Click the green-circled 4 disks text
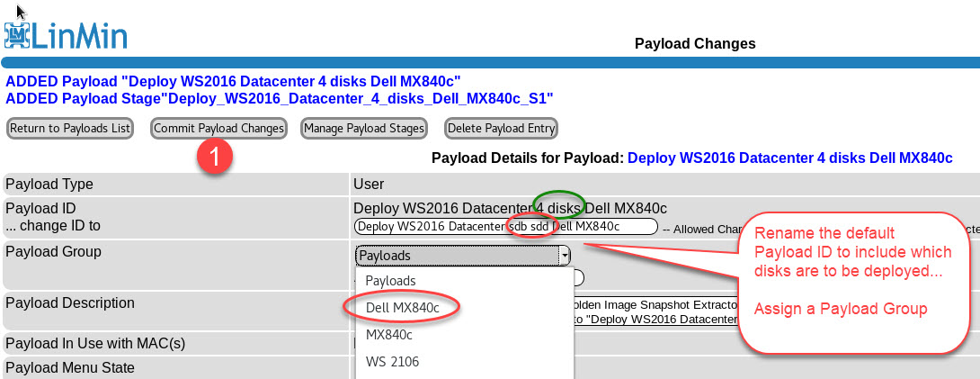Screen dimensions: 980x379 click(x=557, y=207)
